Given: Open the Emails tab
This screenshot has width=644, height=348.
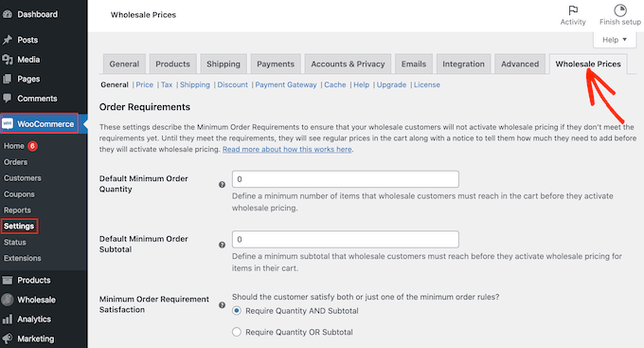Looking at the screenshot, I should [x=414, y=64].
